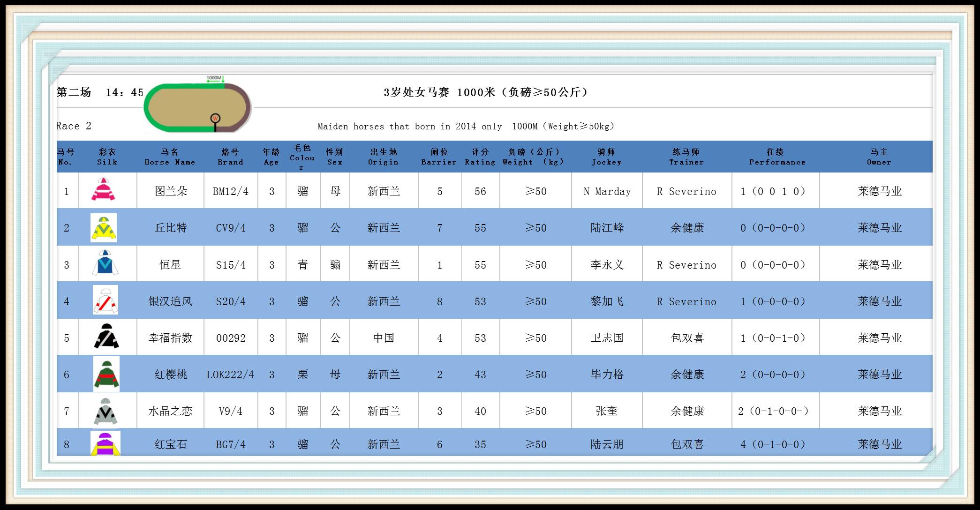The height and width of the screenshot is (510, 980).
Task: Click the 往绩 Performance column header
Action: tap(777, 157)
